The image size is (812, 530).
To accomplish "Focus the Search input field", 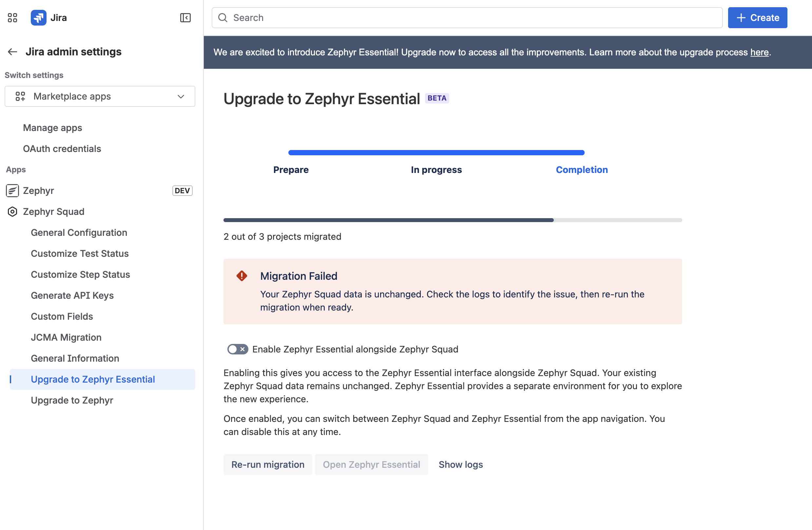I will (467, 18).
